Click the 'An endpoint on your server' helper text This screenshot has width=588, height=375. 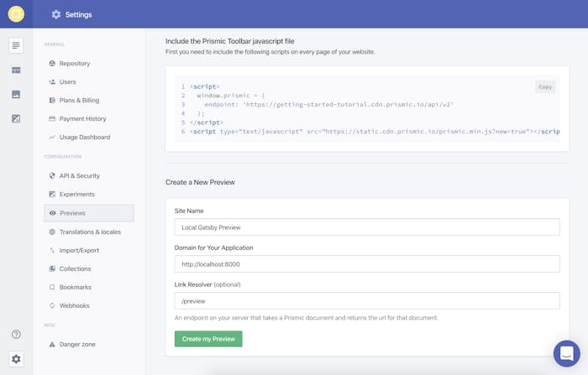(306, 318)
